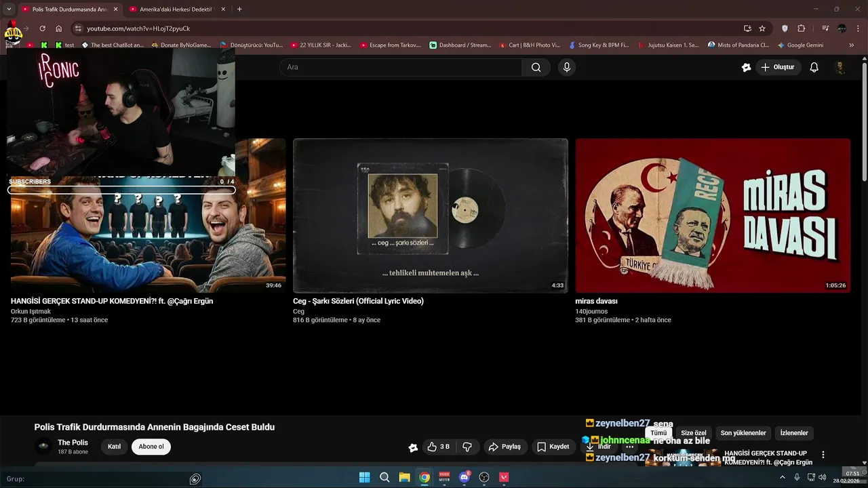The width and height of the screenshot is (868, 488).
Task: View site information icon in address bar
Action: coord(78,28)
